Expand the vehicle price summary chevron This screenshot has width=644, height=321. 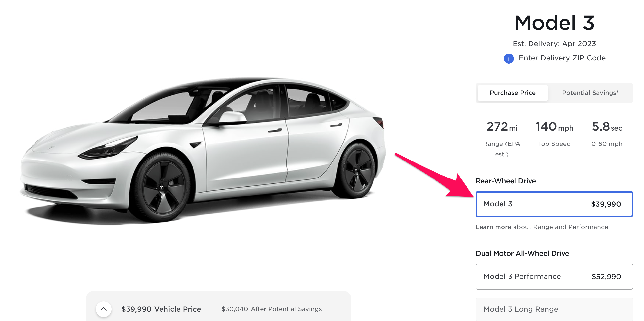pyautogui.click(x=103, y=309)
